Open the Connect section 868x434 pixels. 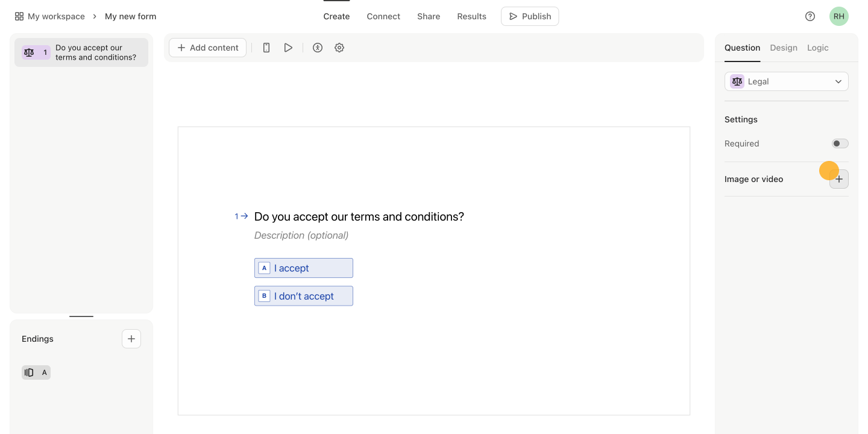tap(383, 16)
